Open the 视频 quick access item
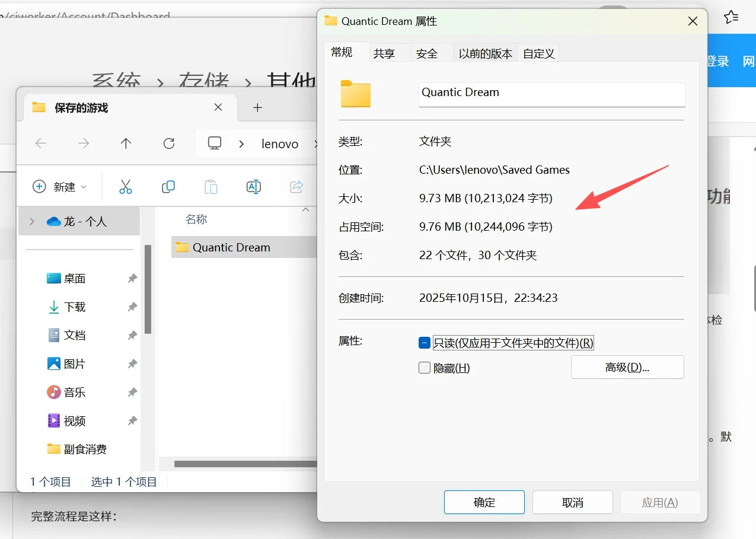 (x=75, y=420)
